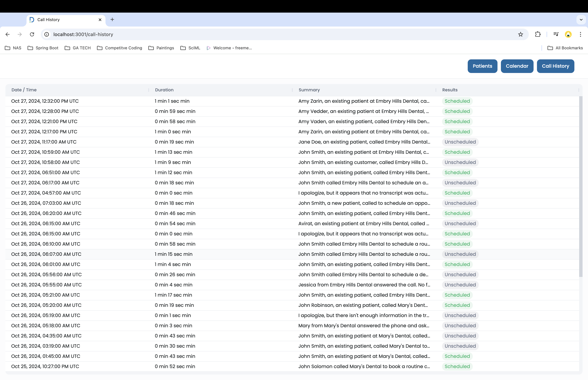View site information icon in address bar
Viewport: 588px width, 380px height.
(x=47, y=34)
